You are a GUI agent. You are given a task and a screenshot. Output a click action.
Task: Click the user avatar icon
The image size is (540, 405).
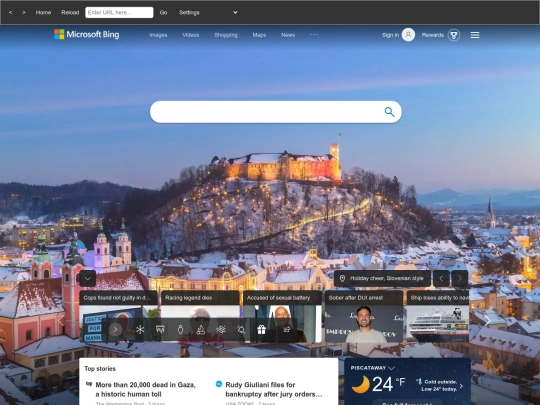pos(408,35)
